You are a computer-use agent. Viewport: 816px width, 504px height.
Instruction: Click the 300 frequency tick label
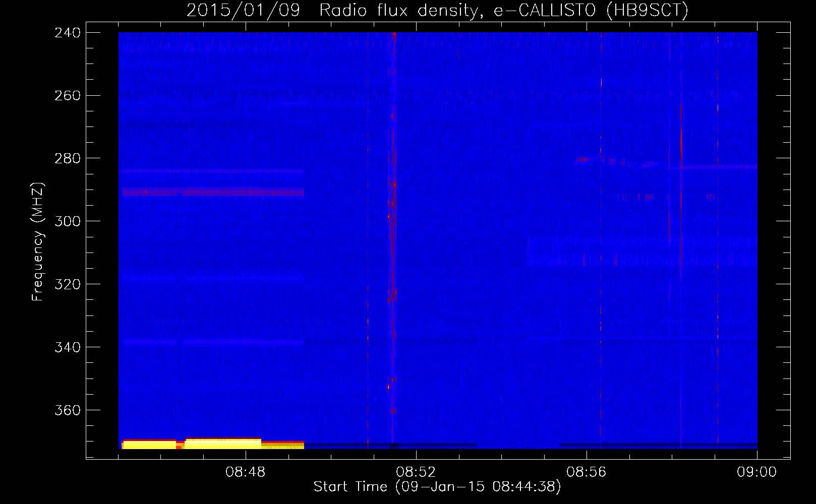click(68, 222)
